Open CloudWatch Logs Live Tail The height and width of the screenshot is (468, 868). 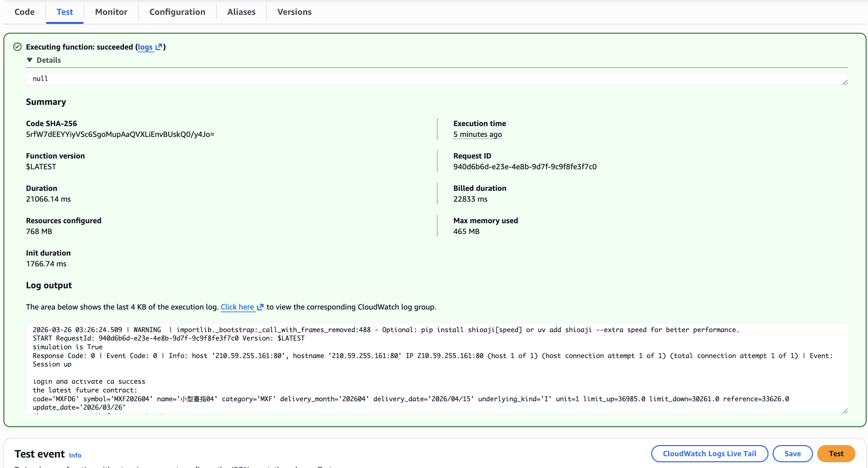coord(709,454)
